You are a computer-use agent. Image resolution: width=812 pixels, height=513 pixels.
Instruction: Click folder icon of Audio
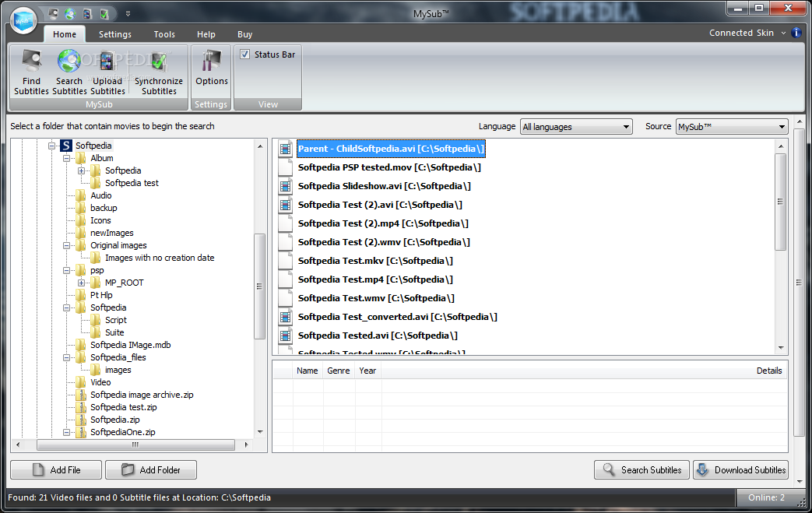(x=81, y=195)
